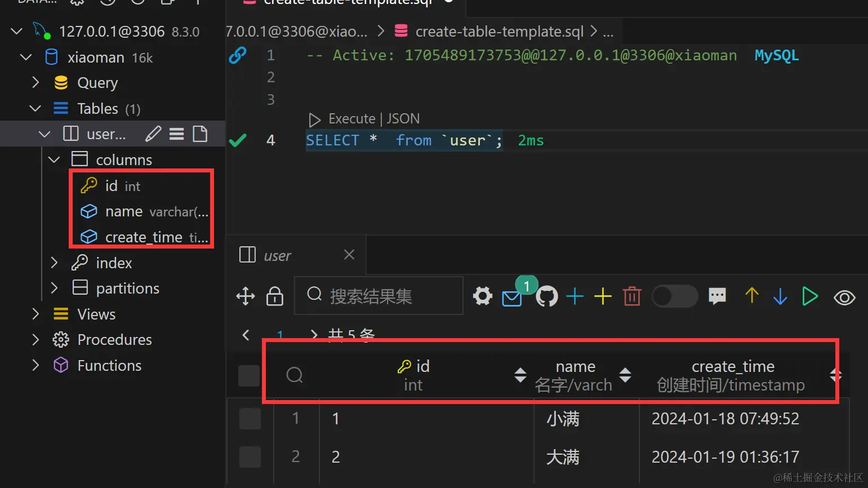The image size is (868, 488).
Task: Go to next results page arrow
Action: point(314,335)
